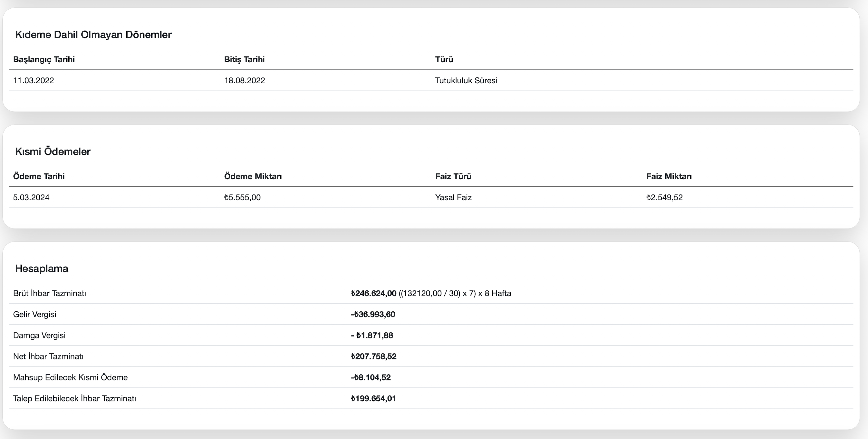Click the ₺199.654,01 claimable compensation total
This screenshot has width=868, height=439.
[373, 398]
